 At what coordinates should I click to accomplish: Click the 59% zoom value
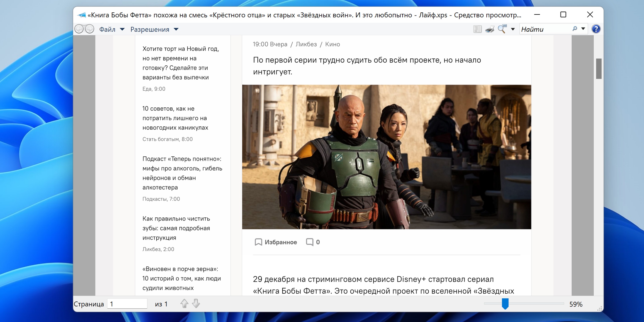[576, 304]
